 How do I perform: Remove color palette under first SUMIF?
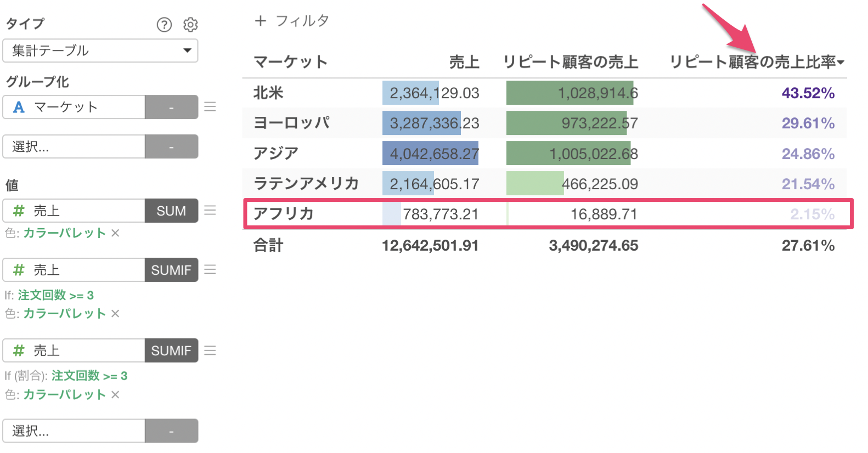coord(115,314)
